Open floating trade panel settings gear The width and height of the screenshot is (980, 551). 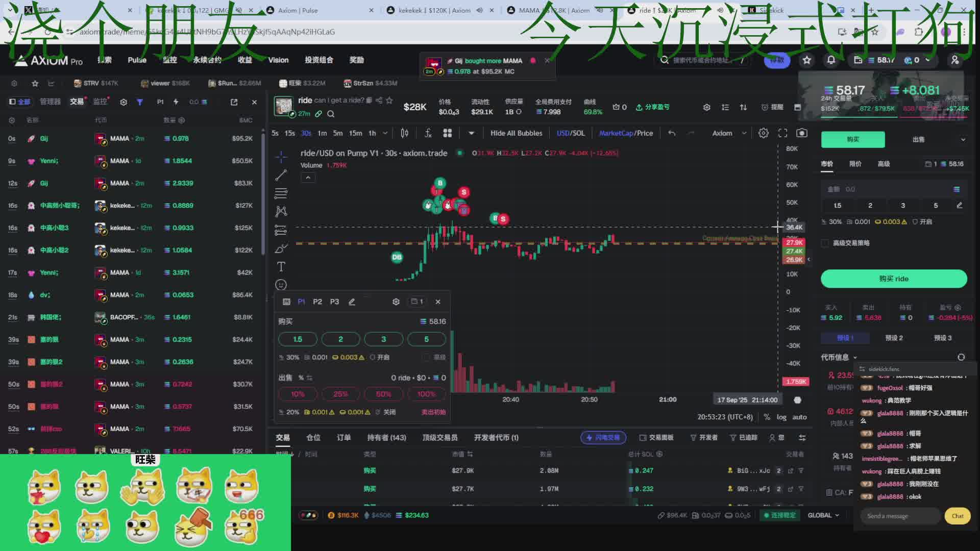coord(396,302)
